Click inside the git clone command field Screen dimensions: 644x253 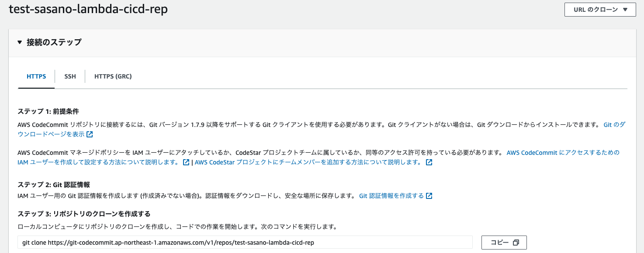245,242
